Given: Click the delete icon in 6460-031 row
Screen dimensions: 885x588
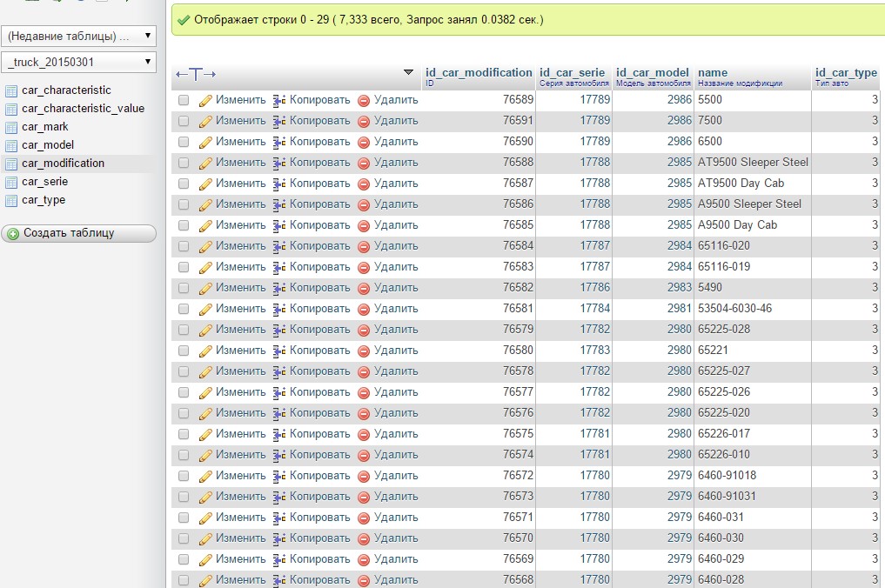Looking at the screenshot, I should pos(364,518).
